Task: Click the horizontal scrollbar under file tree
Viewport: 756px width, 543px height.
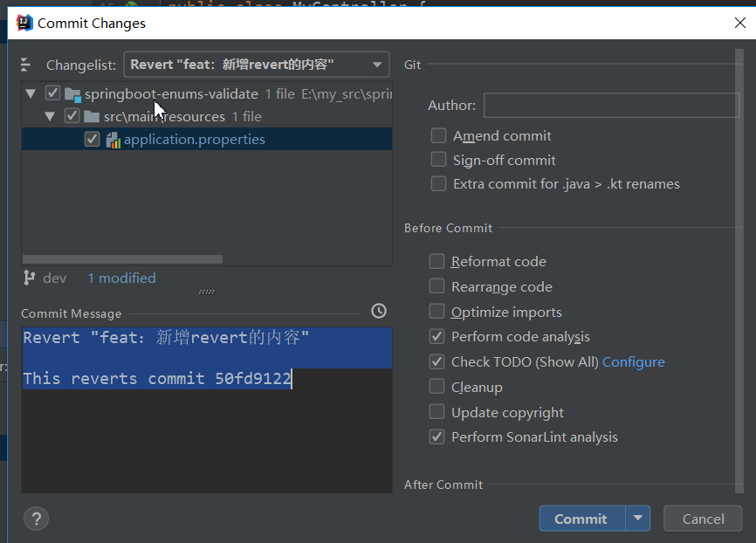Action: [122, 259]
